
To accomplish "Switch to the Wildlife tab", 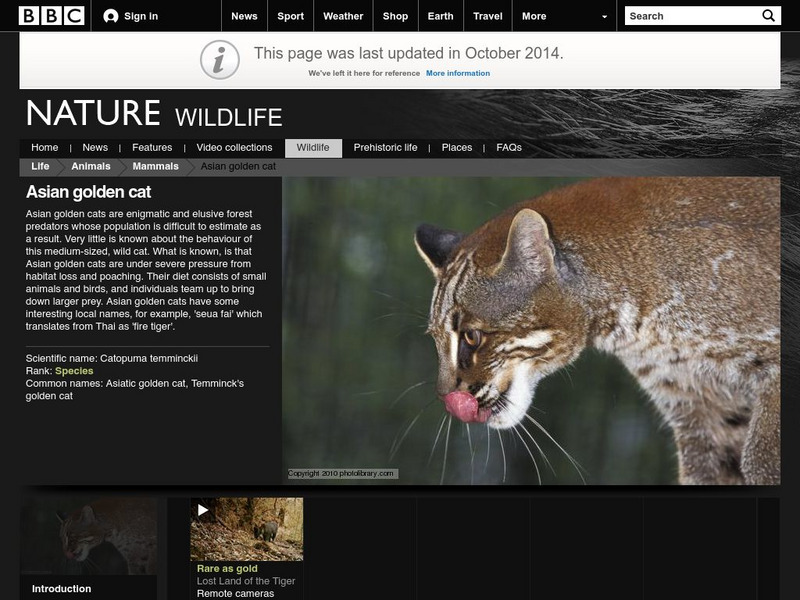I will coord(315,146).
